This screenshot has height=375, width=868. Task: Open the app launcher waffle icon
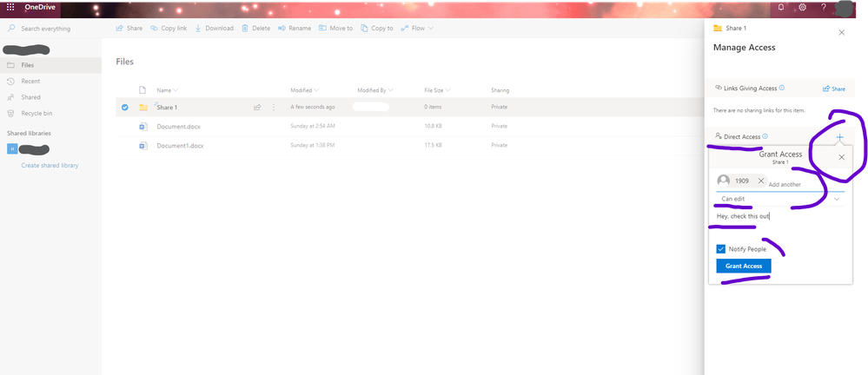click(x=10, y=7)
